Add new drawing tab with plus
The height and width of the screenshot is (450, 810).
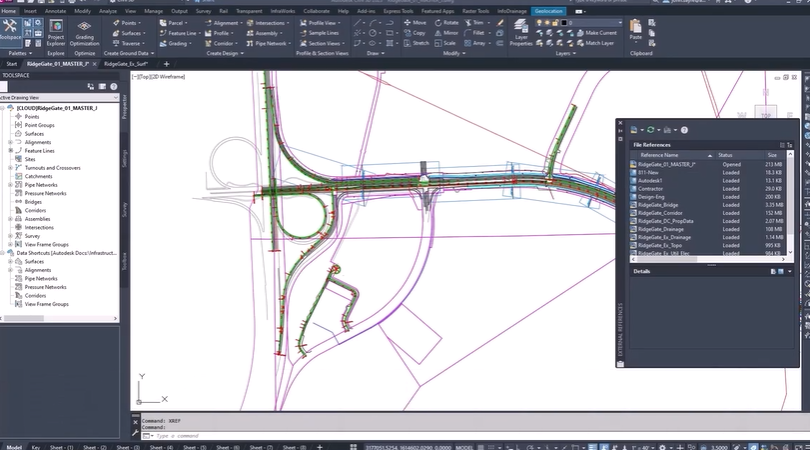point(166,64)
